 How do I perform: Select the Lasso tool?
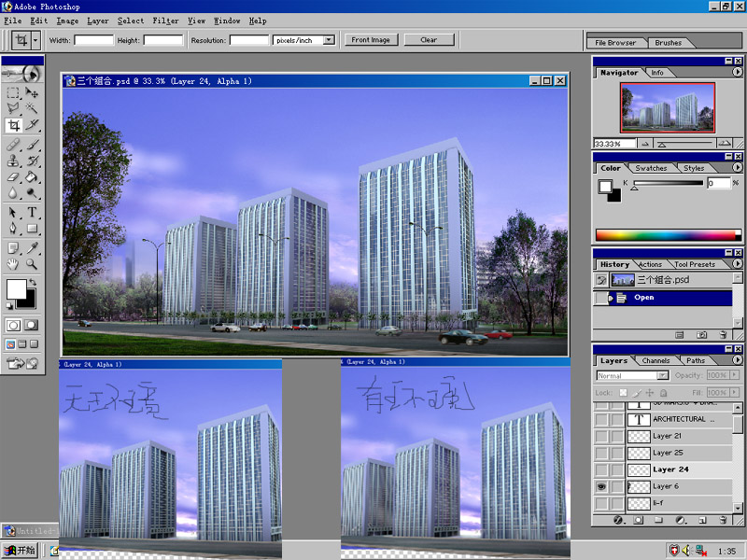tap(13, 108)
